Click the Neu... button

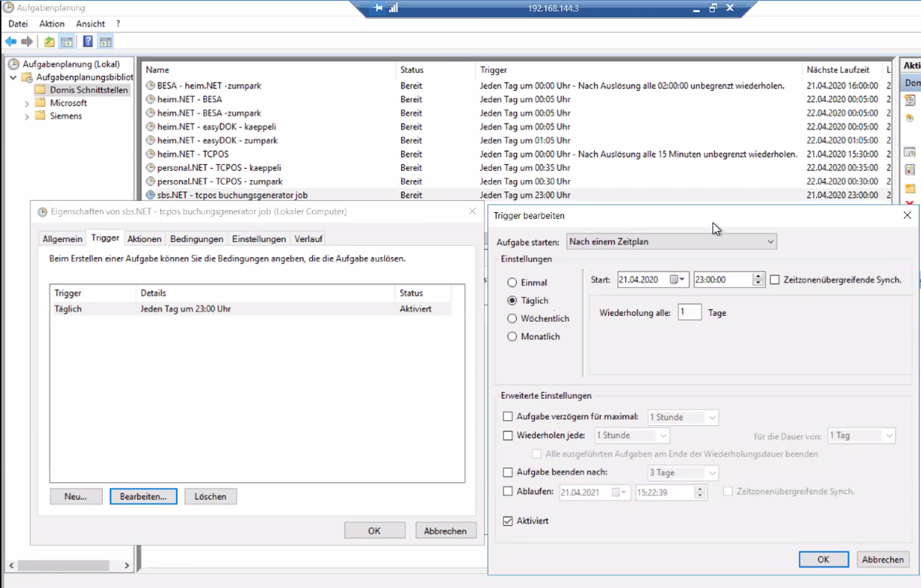pos(76,496)
